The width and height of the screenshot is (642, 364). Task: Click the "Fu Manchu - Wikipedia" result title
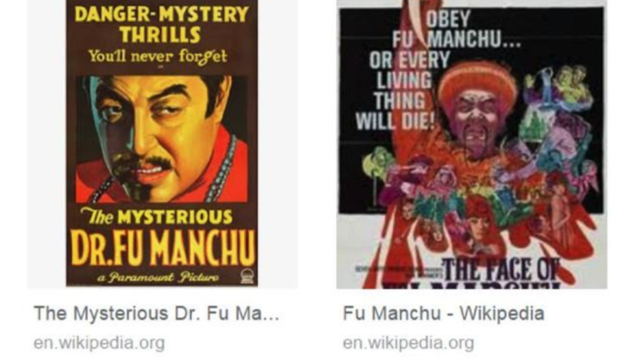coord(444,314)
